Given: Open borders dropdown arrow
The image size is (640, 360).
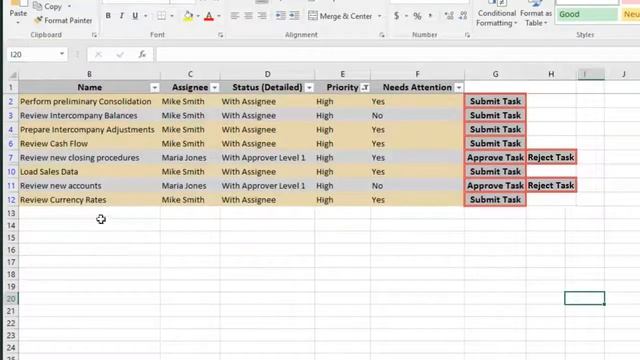Looking at the screenshot, I should [172, 16].
